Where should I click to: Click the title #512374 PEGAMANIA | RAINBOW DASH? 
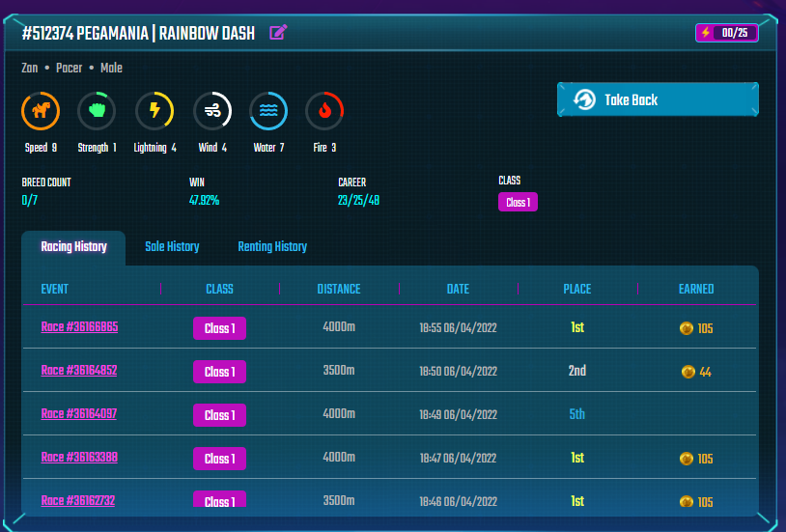138,34
